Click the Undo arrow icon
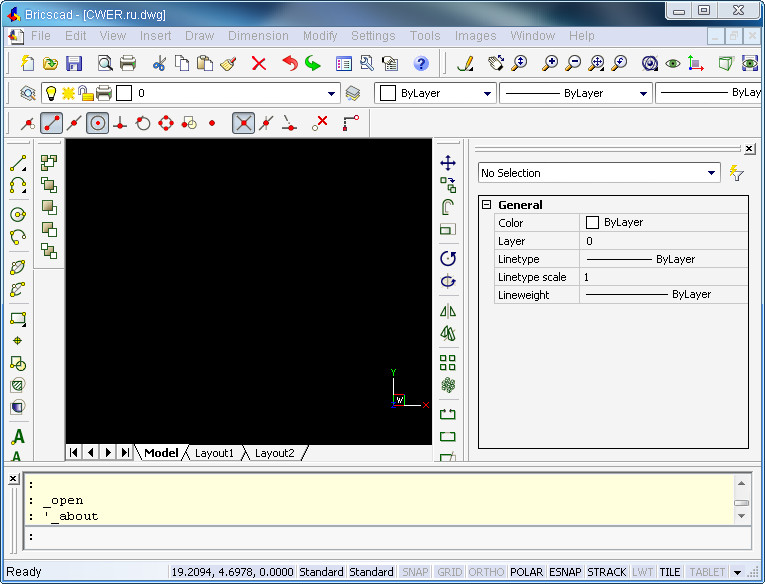This screenshot has width=765, height=584. (x=290, y=63)
